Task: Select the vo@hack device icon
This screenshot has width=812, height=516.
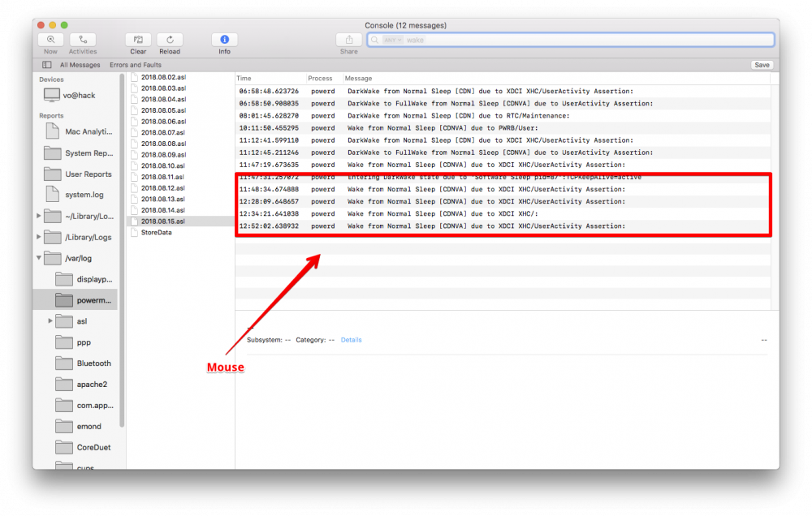Action: pos(52,95)
